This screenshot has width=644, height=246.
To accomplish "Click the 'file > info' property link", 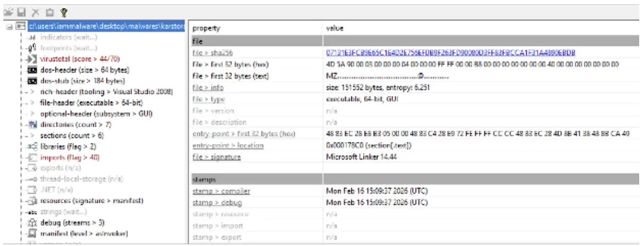I will pos(208,88).
